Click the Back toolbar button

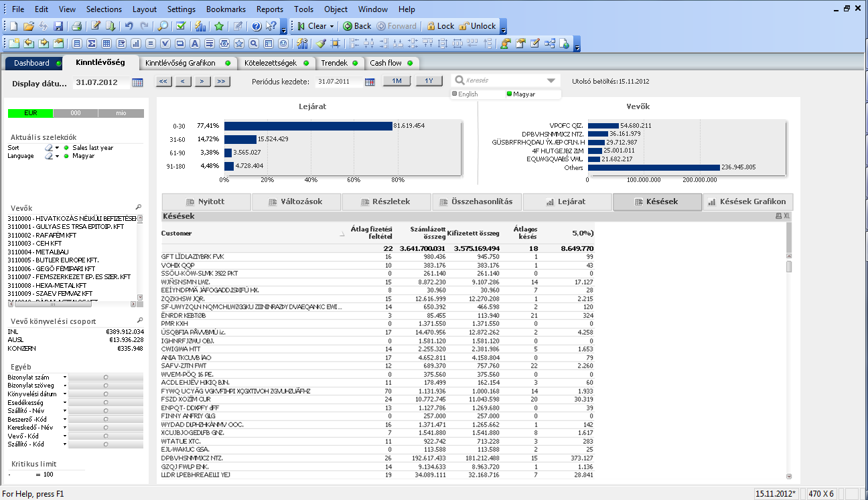click(356, 26)
